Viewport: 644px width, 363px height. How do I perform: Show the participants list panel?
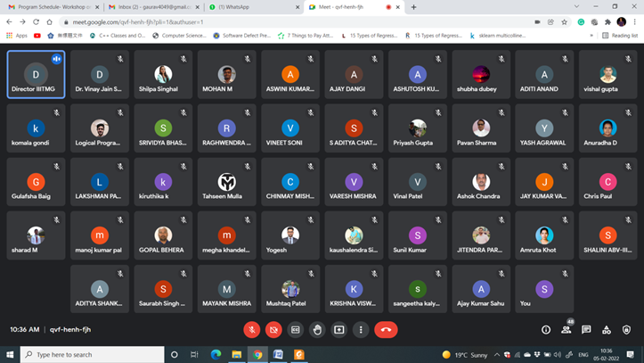566,329
